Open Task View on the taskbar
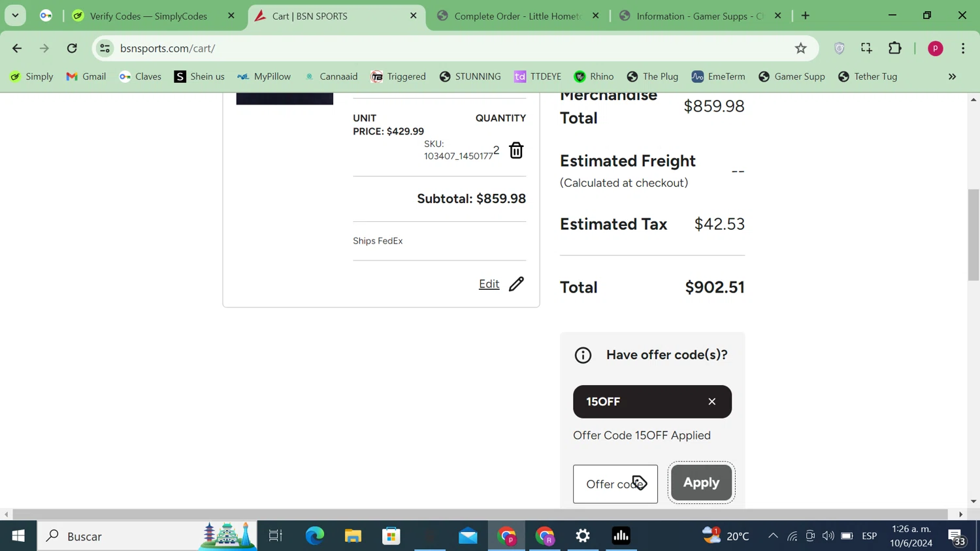Viewport: 980px width, 551px height. 276,536
